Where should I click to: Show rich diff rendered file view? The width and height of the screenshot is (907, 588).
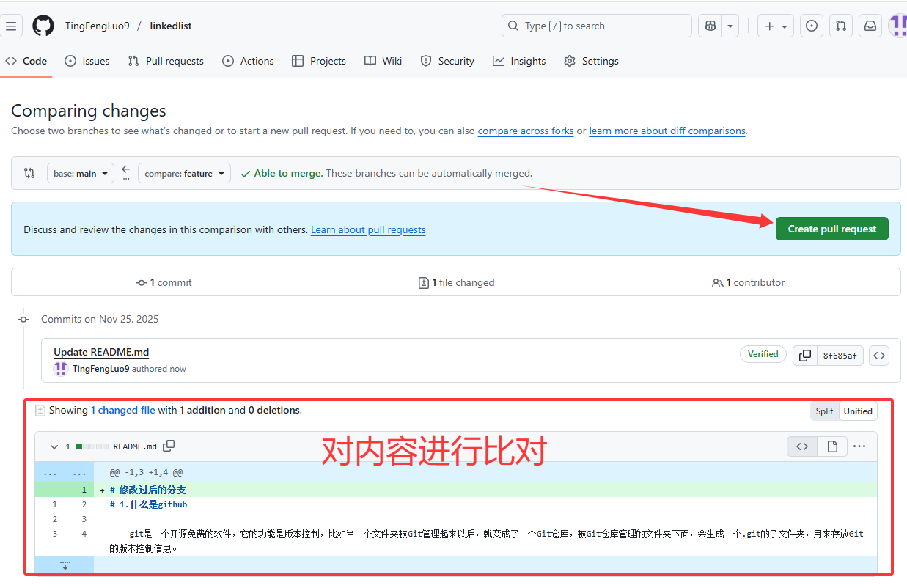coord(832,446)
